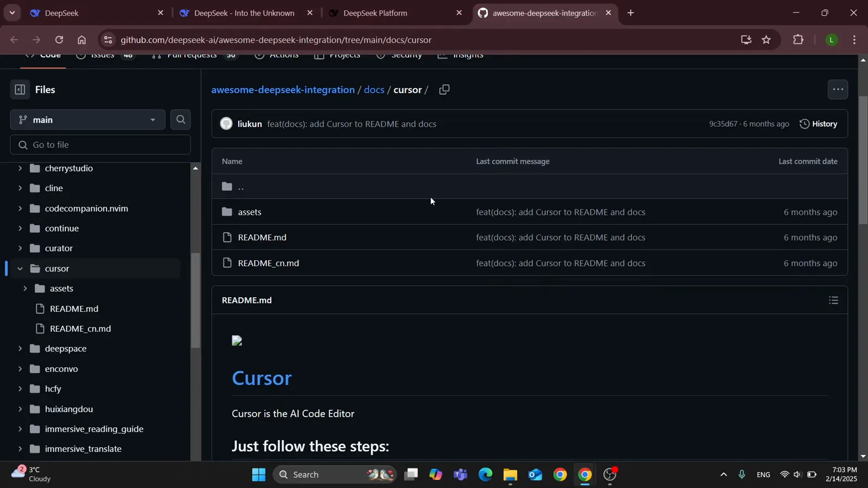This screenshot has width=868, height=488.
Task: Open commit hash 9c35d67
Action: (x=723, y=124)
